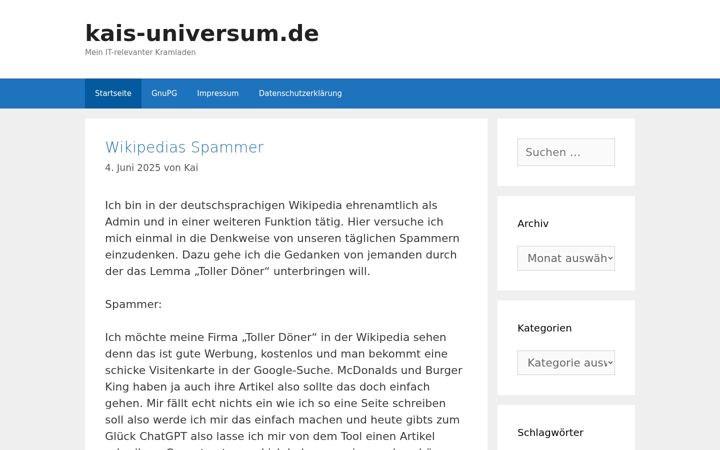Select the 'Spammer:' paragraph line

coord(133,304)
